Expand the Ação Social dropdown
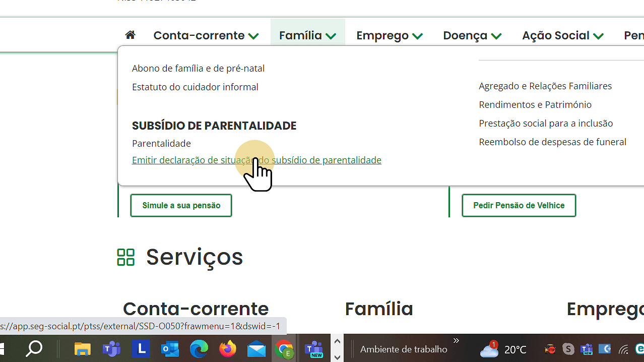Image resolution: width=644 pixels, height=362 pixels. (562, 35)
